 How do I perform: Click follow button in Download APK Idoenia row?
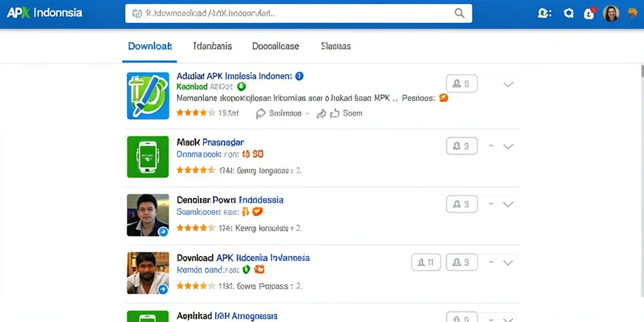[x=462, y=262]
